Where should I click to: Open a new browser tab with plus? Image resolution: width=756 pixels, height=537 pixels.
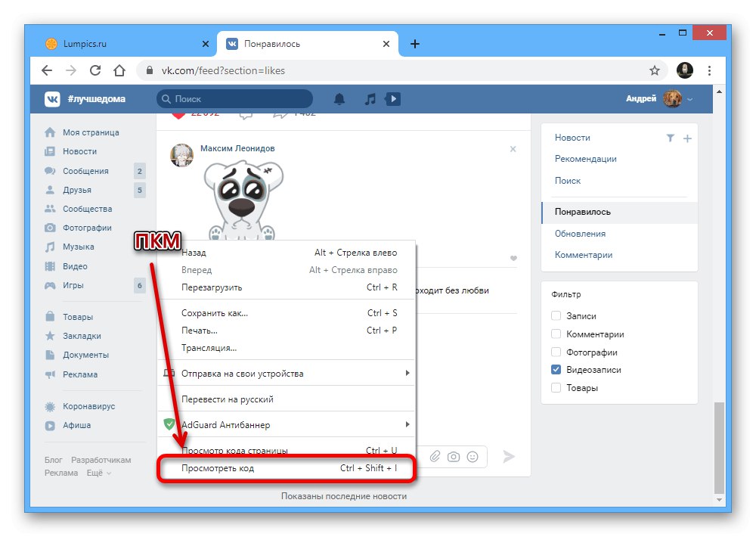[x=415, y=44]
